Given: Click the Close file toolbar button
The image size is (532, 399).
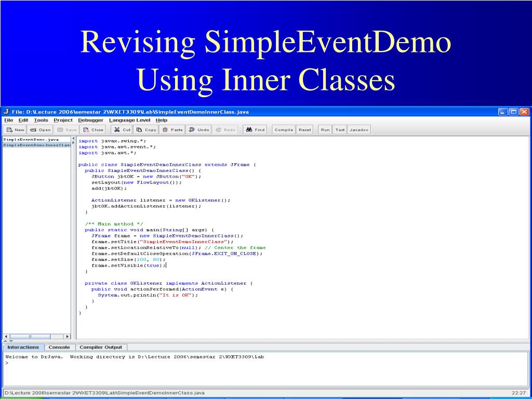Looking at the screenshot, I should pyautogui.click(x=93, y=129).
